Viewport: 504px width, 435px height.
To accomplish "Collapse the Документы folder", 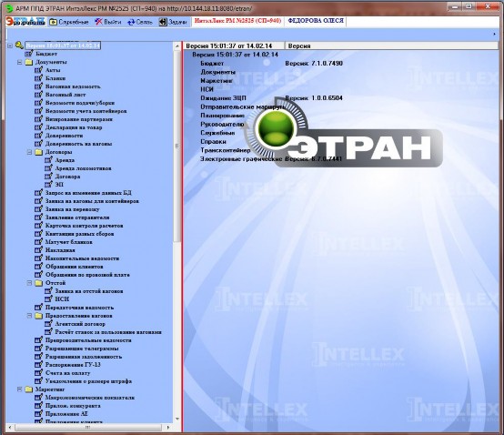I will pyautogui.click(x=20, y=62).
